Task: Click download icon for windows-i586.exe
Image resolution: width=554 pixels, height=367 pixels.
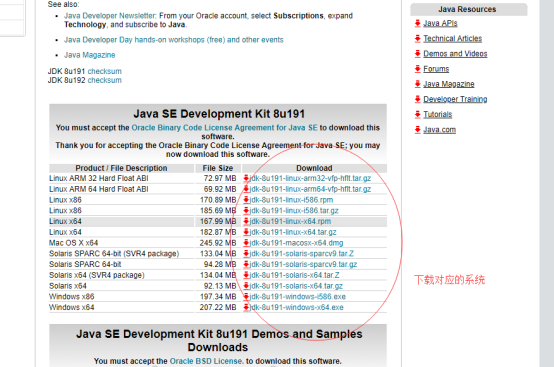Action: (246, 297)
